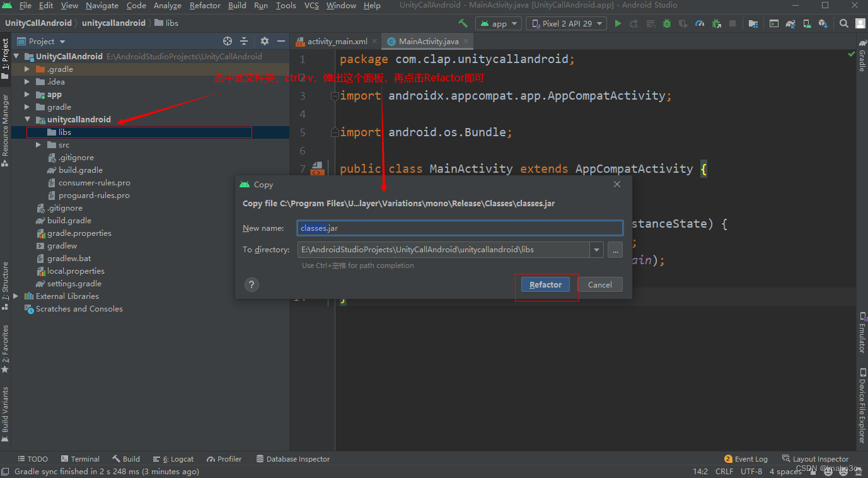Click the Search Everywhere magnifier icon
Image resolution: width=868 pixels, height=478 pixels.
(844, 23)
